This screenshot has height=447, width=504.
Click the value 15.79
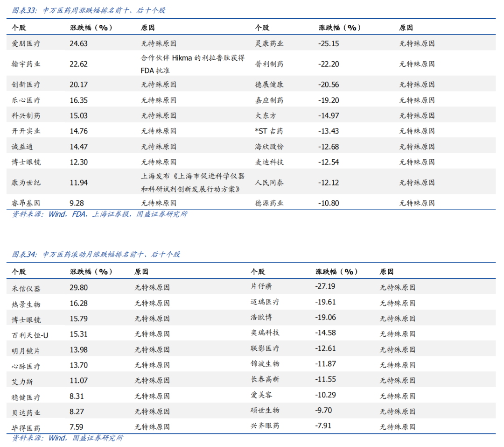78,319
